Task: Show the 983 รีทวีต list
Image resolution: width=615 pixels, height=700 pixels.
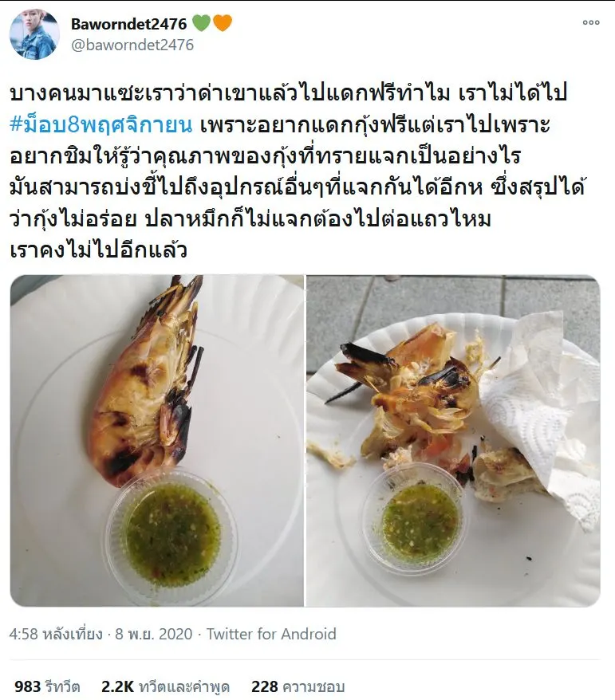Action: 47,686
